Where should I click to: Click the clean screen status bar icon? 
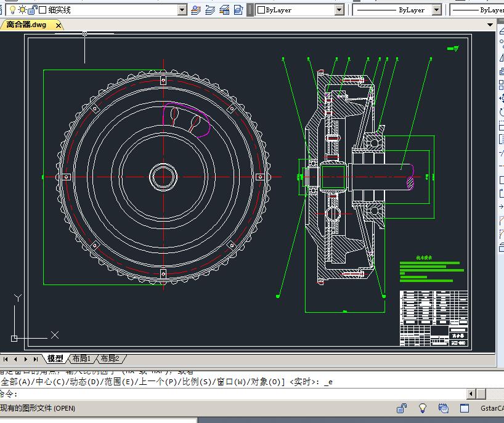[x=463, y=408]
